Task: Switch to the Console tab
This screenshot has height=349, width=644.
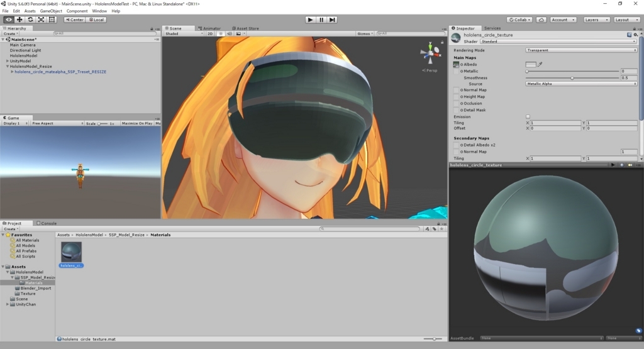Action: point(47,223)
